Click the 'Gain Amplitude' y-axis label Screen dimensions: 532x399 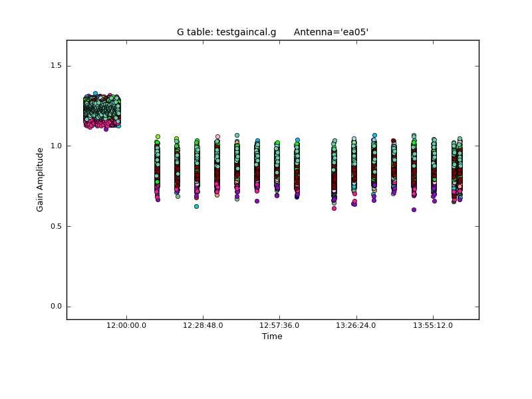[40, 180]
